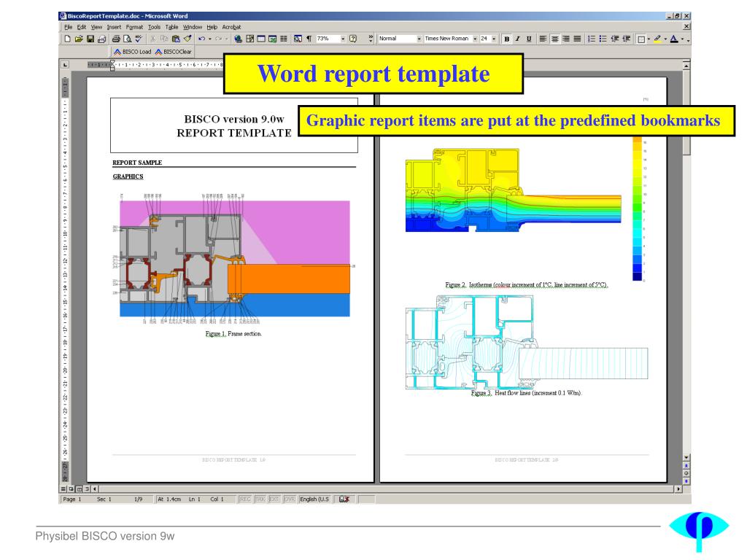Run the spelling and grammar check
The height and width of the screenshot is (560, 747).
(139, 39)
